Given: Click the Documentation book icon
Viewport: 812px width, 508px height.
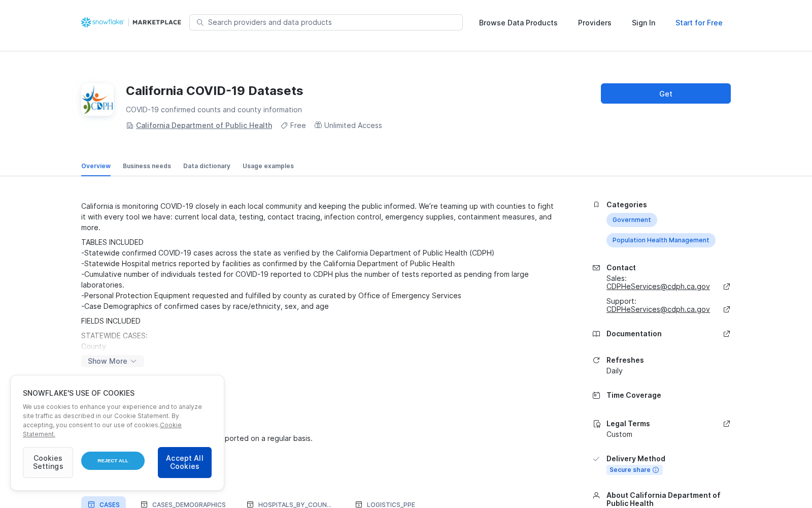Looking at the screenshot, I should click(596, 334).
